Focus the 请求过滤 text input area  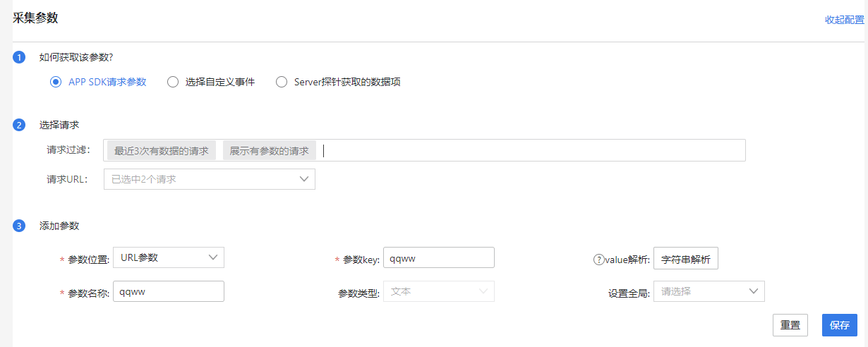click(529, 151)
